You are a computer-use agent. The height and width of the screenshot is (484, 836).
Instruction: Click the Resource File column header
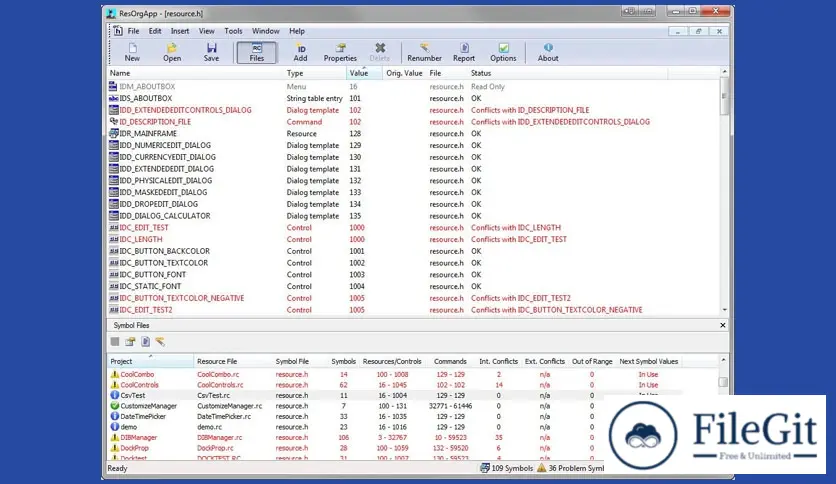[x=233, y=361]
